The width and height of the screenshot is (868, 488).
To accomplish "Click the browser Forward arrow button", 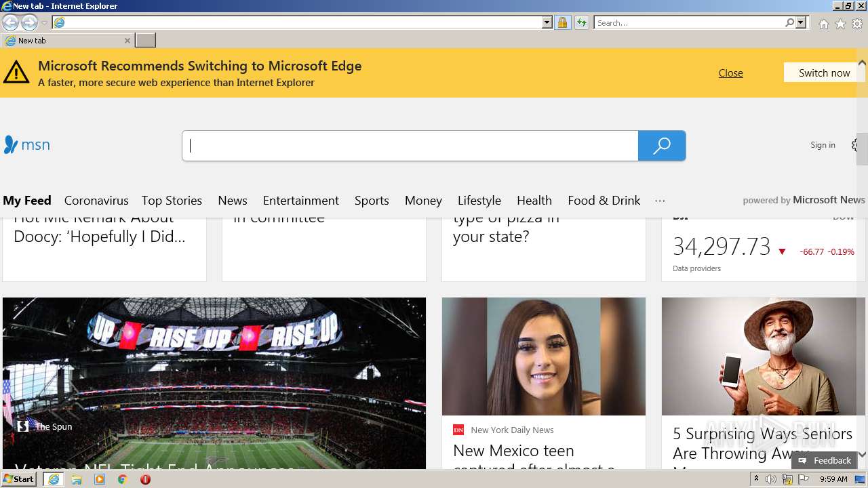I will 29,22.
